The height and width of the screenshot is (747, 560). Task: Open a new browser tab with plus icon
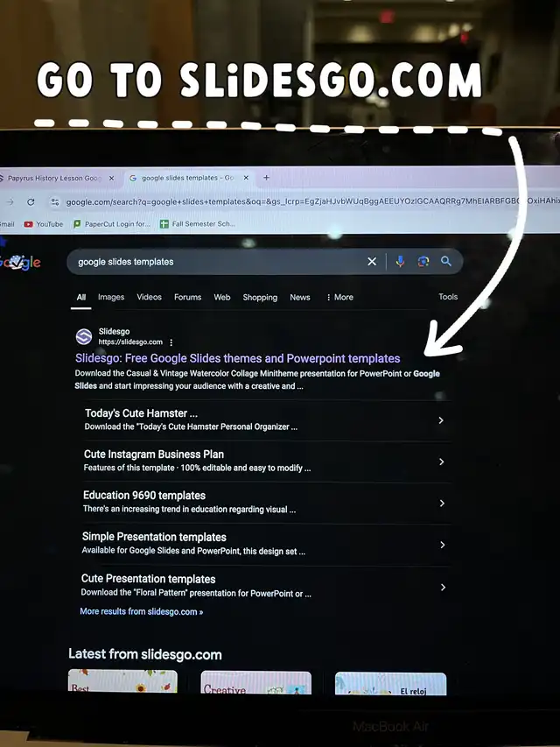coord(266,178)
